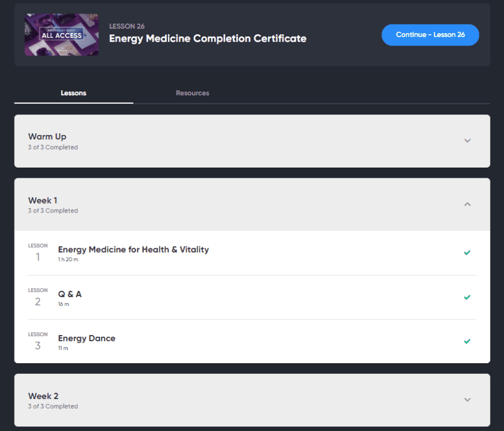Click the Lesson 3 number label
The height and width of the screenshot is (431, 504).
(x=38, y=342)
